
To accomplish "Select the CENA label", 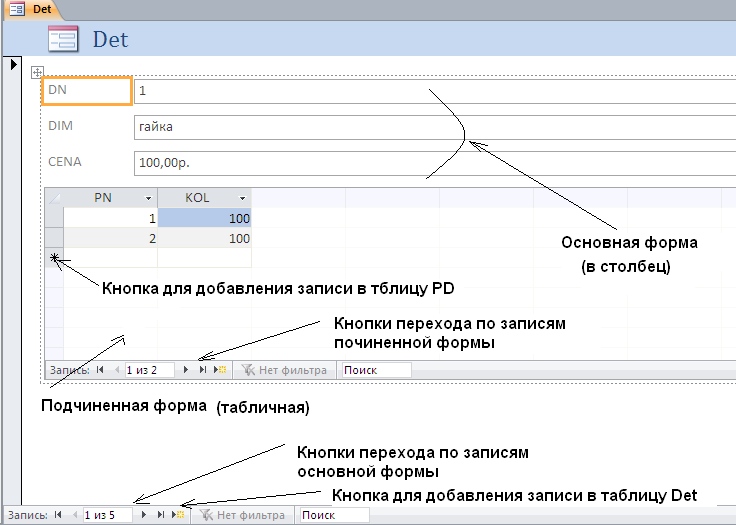I will point(65,162).
